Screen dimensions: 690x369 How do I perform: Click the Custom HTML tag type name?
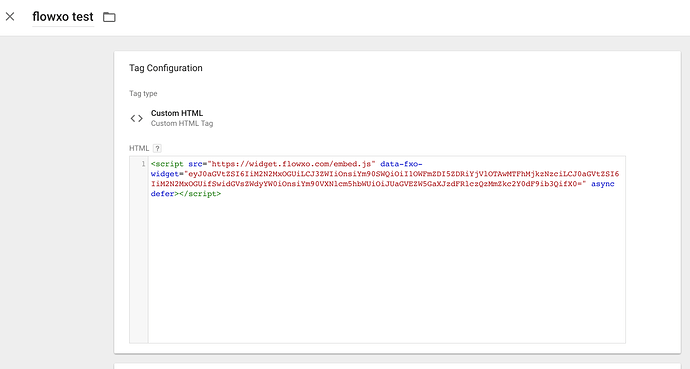coord(177,113)
